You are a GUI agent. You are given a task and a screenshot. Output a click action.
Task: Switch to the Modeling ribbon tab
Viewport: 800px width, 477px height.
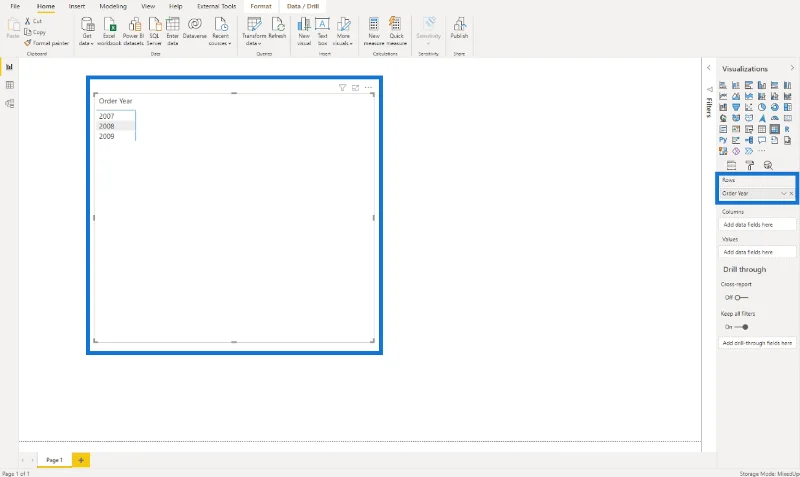[x=113, y=6]
